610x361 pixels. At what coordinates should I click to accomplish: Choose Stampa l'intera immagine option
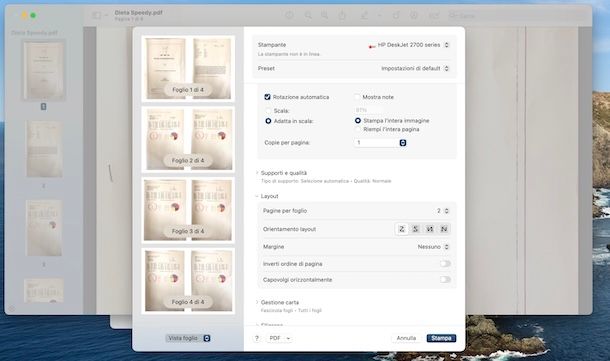click(x=358, y=121)
